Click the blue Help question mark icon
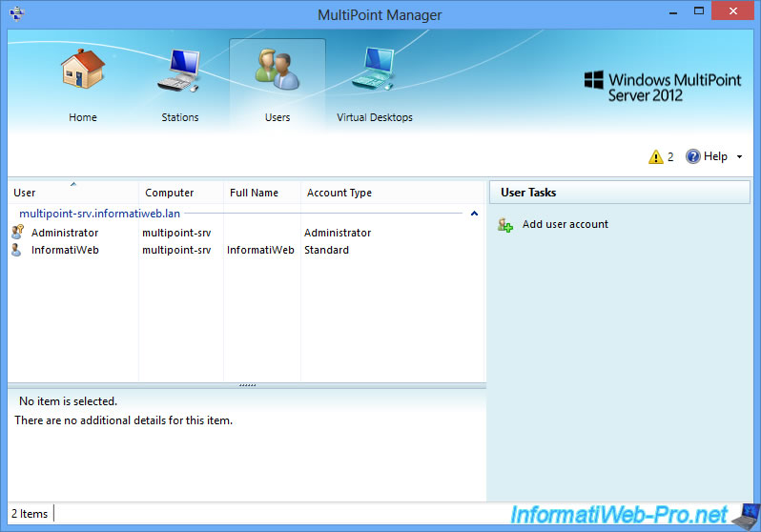 (x=692, y=156)
